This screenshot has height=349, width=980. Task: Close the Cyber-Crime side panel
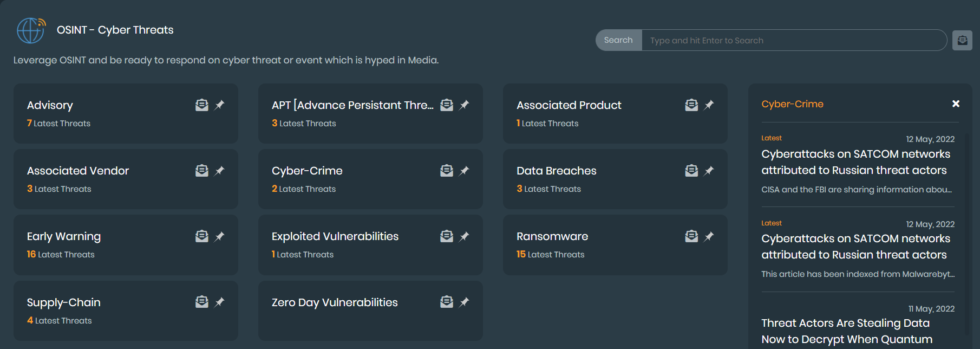point(956,104)
